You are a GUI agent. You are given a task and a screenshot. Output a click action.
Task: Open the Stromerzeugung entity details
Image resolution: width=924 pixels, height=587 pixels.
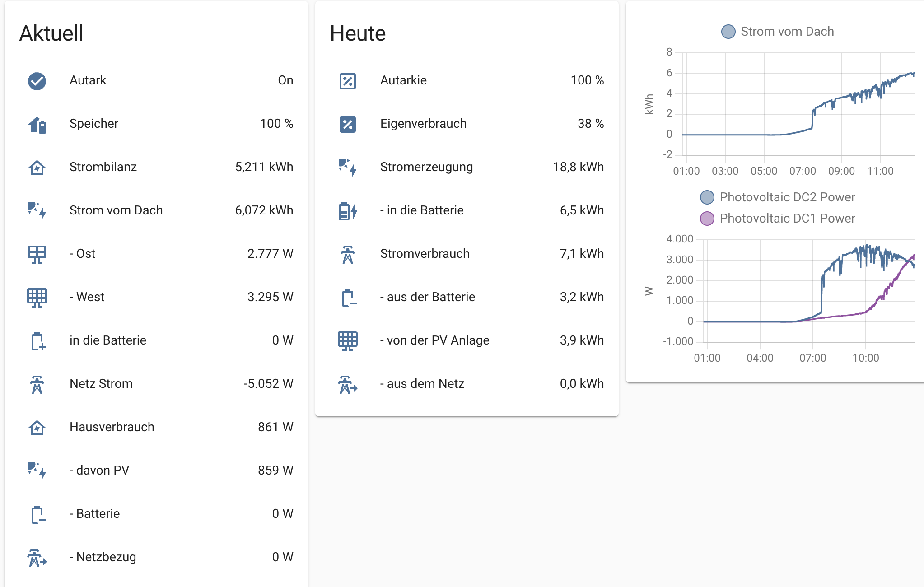coord(426,167)
